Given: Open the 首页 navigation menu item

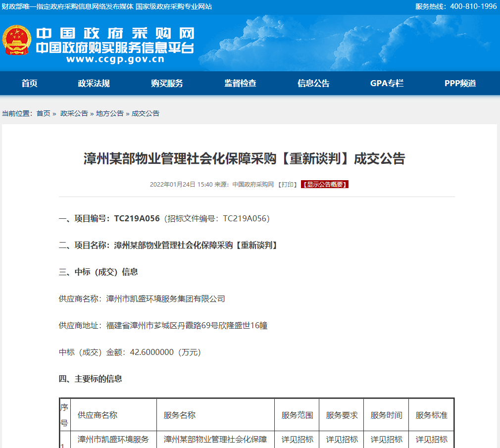Looking at the screenshot, I should click(x=29, y=84).
